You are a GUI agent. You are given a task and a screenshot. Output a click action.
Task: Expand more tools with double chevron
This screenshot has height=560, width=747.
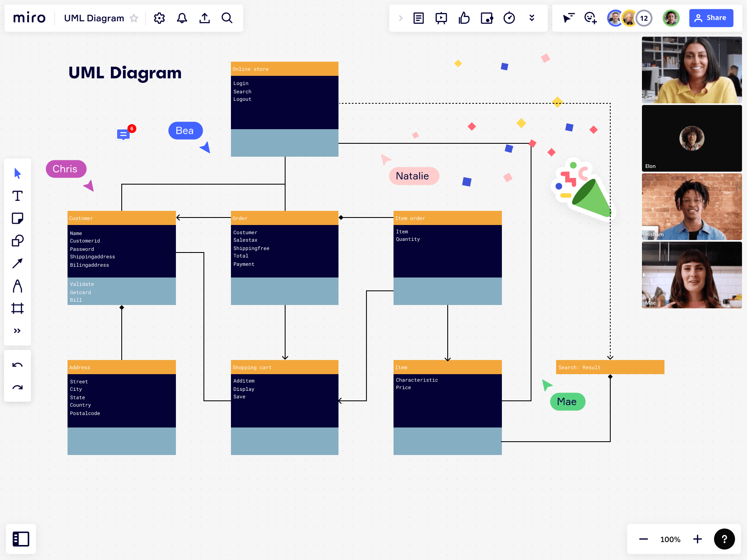pyautogui.click(x=18, y=331)
